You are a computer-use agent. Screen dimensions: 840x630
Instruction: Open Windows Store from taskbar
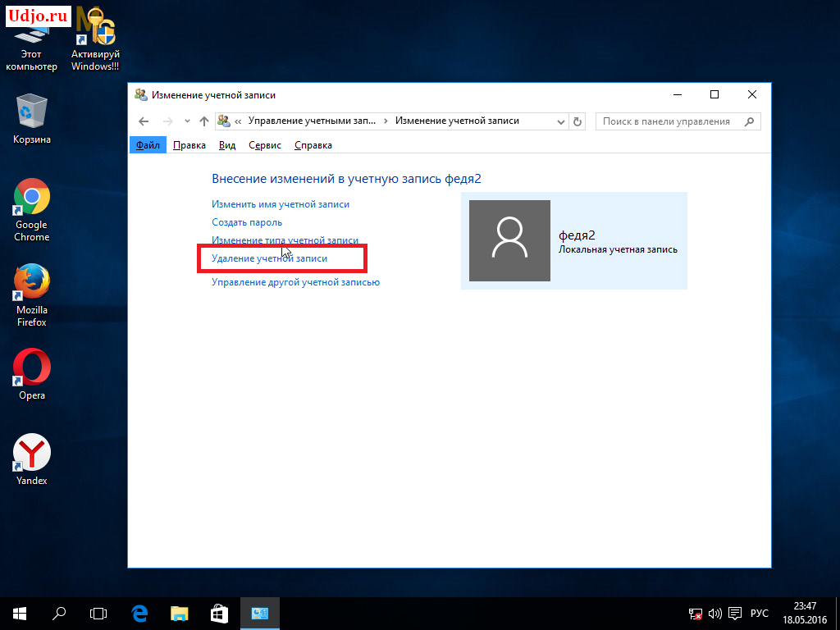pyautogui.click(x=220, y=614)
